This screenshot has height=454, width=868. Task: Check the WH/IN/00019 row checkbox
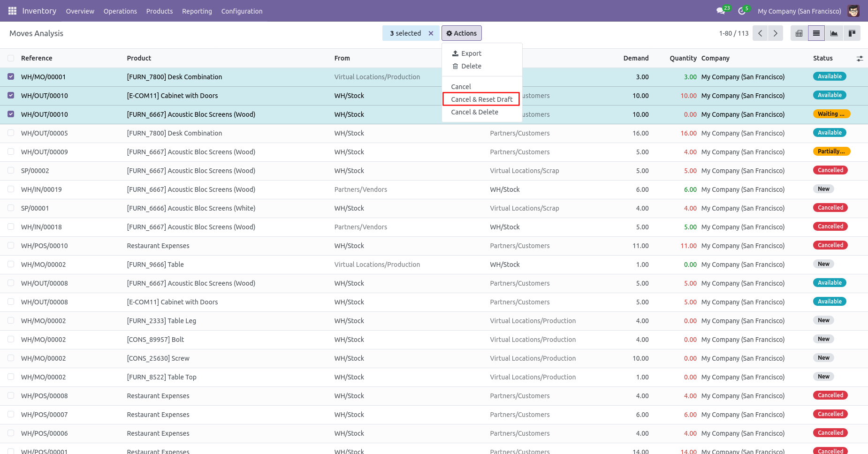(x=11, y=189)
